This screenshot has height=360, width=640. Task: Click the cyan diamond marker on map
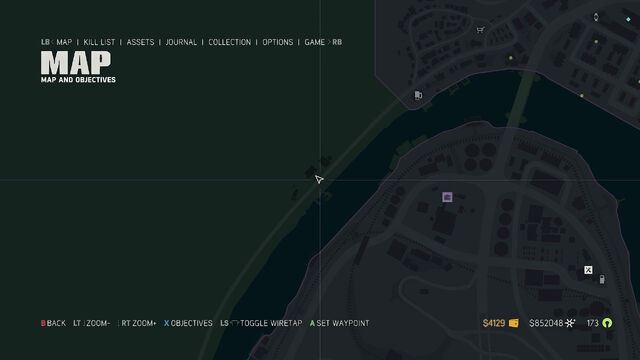click(628, 19)
